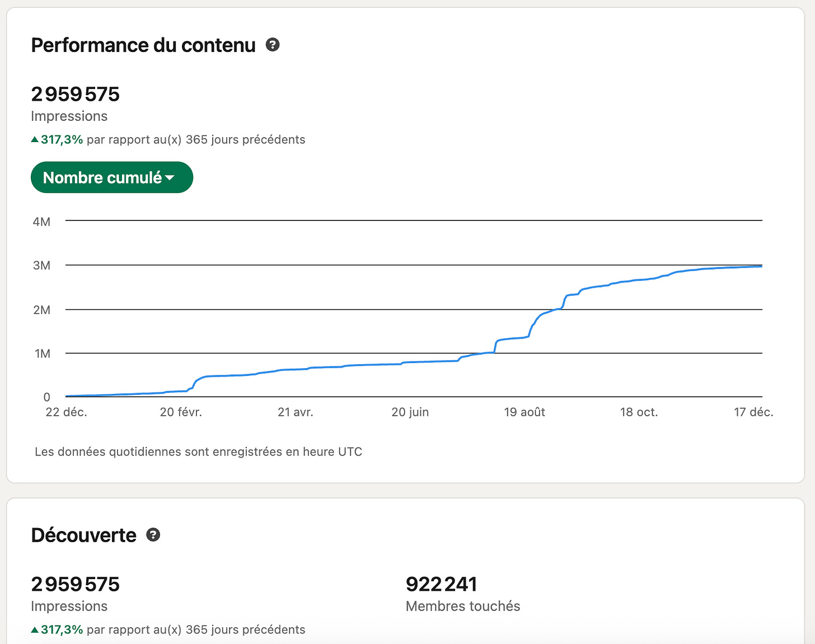Click help icon beside Découverte heading
815x644 pixels.
pyautogui.click(x=153, y=535)
